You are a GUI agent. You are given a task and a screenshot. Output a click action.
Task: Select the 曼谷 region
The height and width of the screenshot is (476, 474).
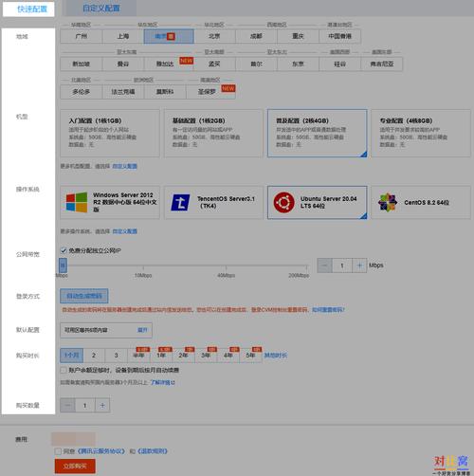[123, 64]
